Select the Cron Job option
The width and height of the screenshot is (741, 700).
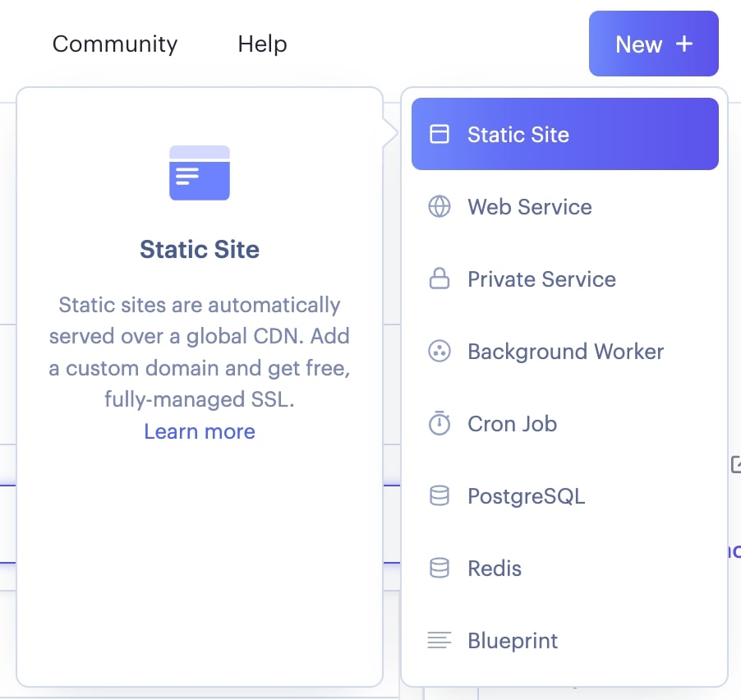click(512, 424)
